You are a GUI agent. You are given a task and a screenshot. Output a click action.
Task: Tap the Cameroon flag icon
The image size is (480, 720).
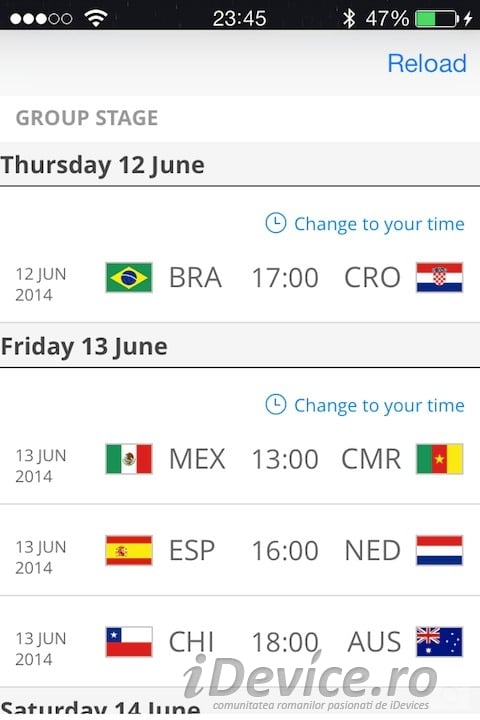(439, 458)
